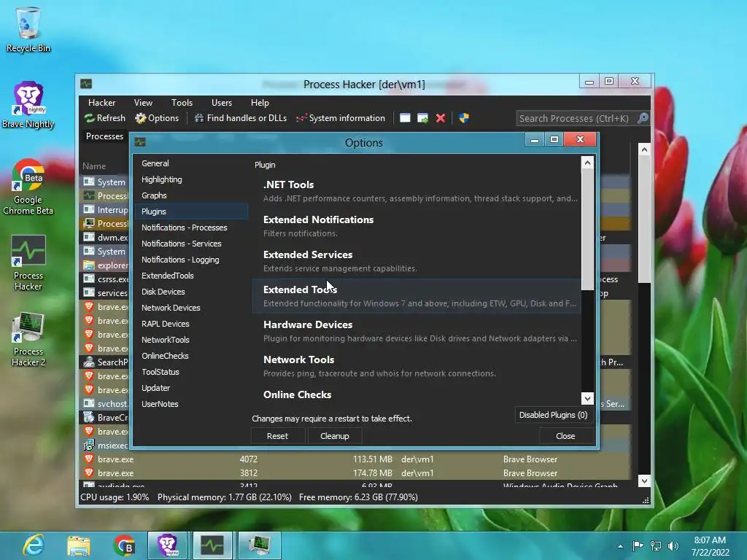The width and height of the screenshot is (747, 560).
Task: Click the Disabled Plugins (0) button
Action: click(553, 415)
